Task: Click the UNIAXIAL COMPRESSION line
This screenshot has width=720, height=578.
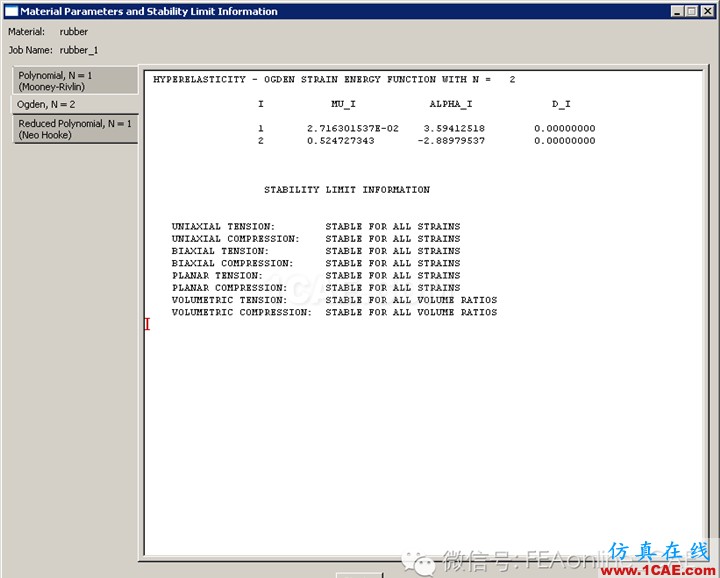Action: pos(316,239)
